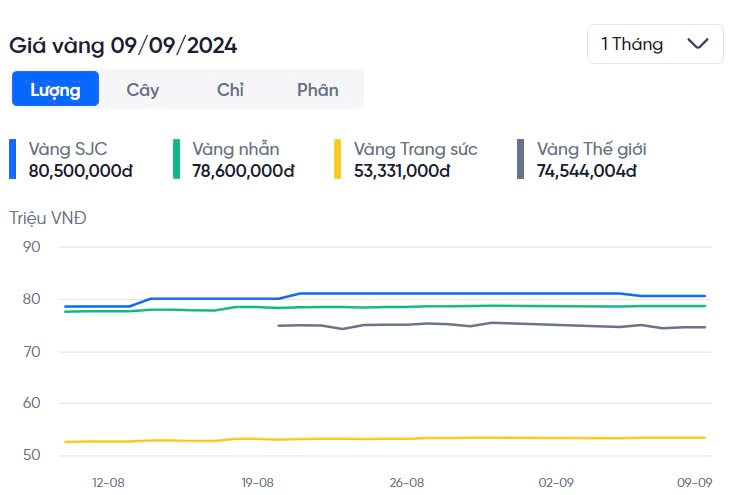Click the green Vàng nhẫn color bar
Screen dimensions: 742x495
(x=177, y=159)
